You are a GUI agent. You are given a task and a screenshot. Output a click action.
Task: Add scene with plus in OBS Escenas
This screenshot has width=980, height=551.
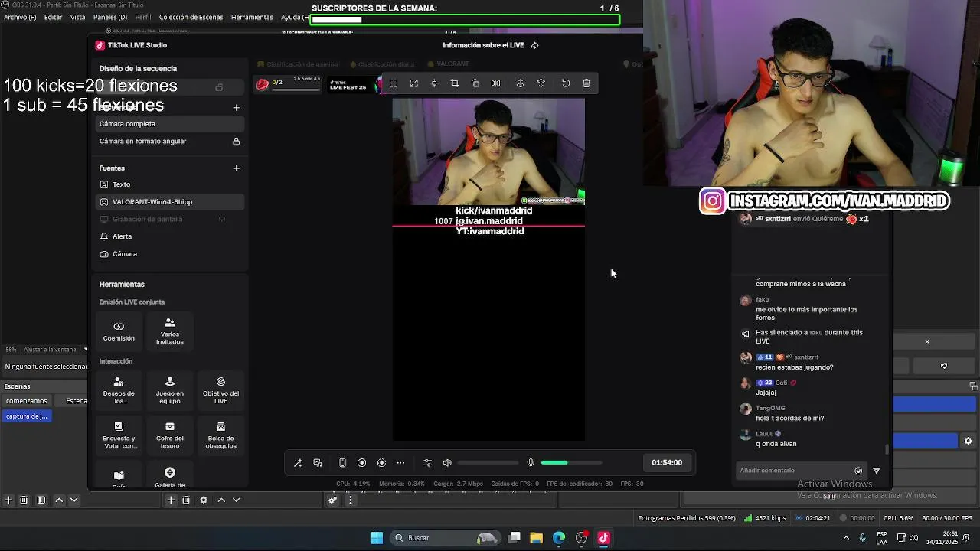click(x=8, y=500)
